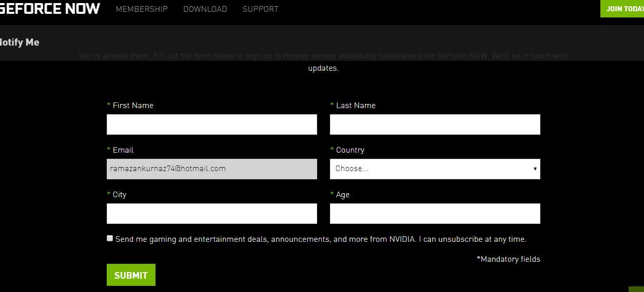Focus the Age input field
644x292 pixels.
(x=435, y=214)
